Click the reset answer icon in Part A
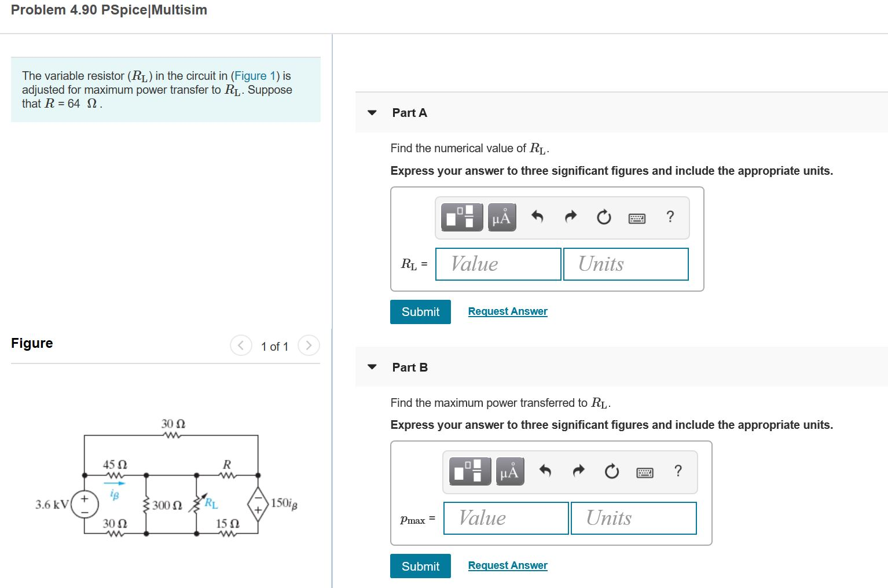This screenshot has width=888, height=588. tap(603, 217)
